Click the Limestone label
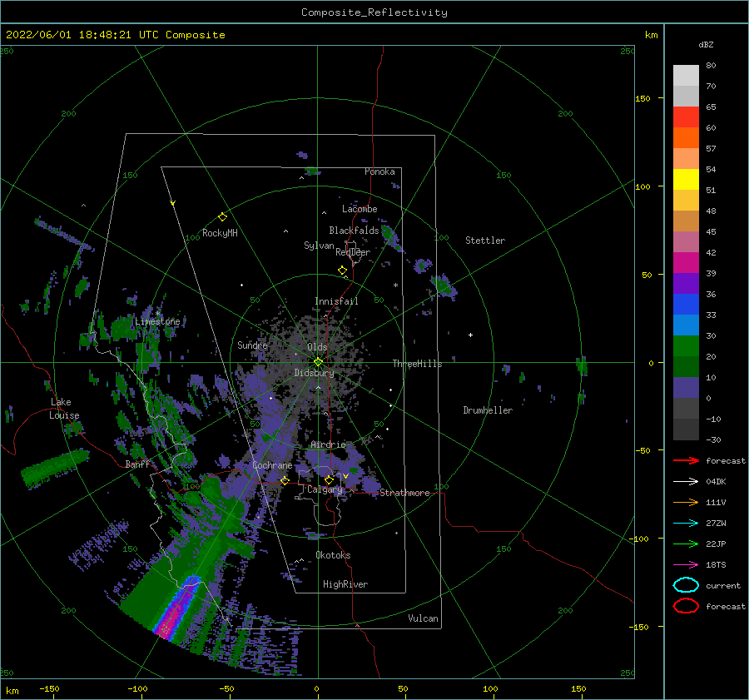The height and width of the screenshot is (700, 749). point(157,321)
